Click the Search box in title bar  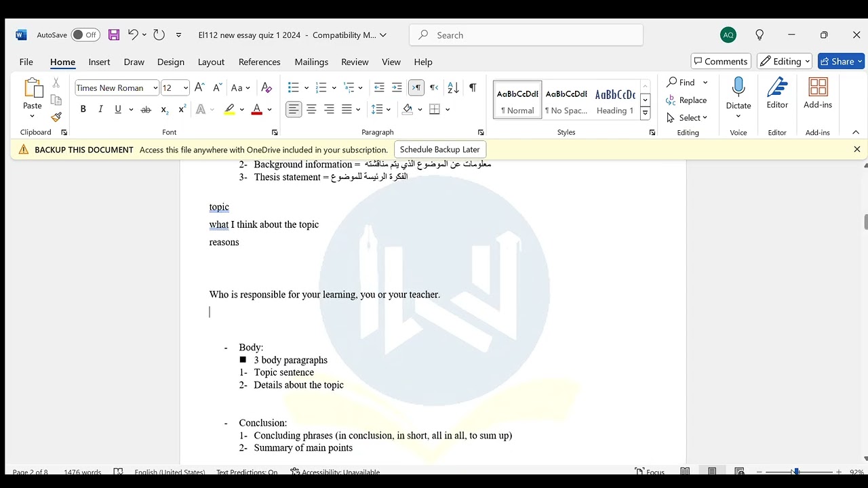(526, 35)
